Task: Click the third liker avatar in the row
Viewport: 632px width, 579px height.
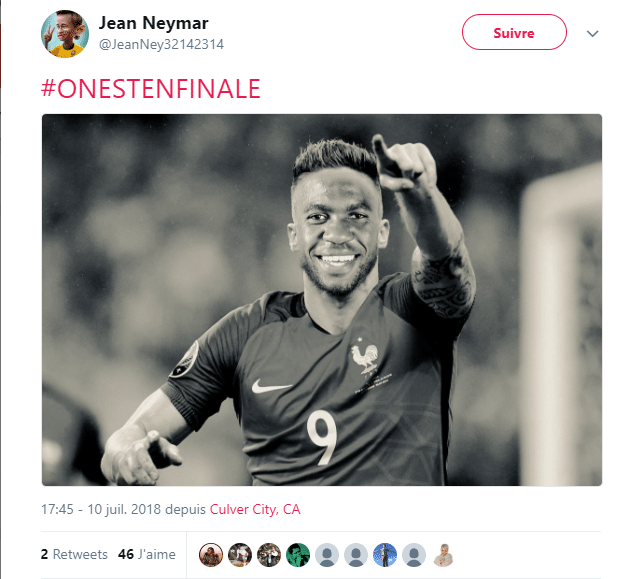Action: click(x=269, y=554)
